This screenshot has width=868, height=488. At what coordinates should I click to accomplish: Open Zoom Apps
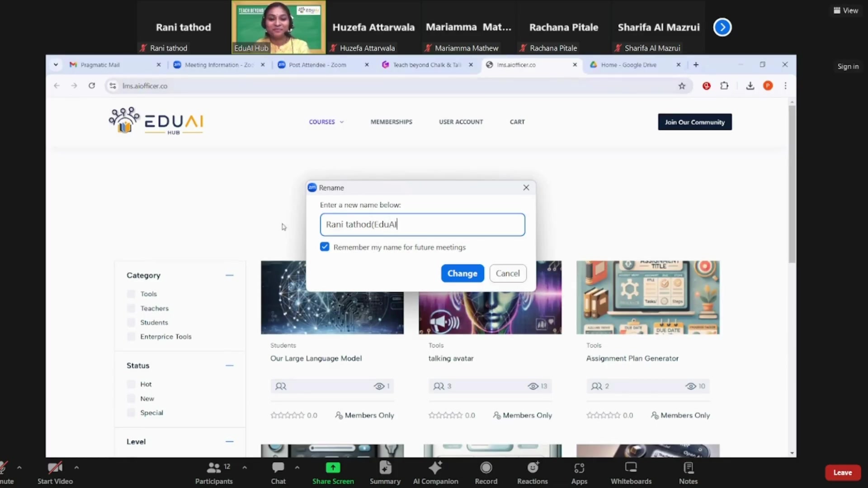click(x=579, y=473)
